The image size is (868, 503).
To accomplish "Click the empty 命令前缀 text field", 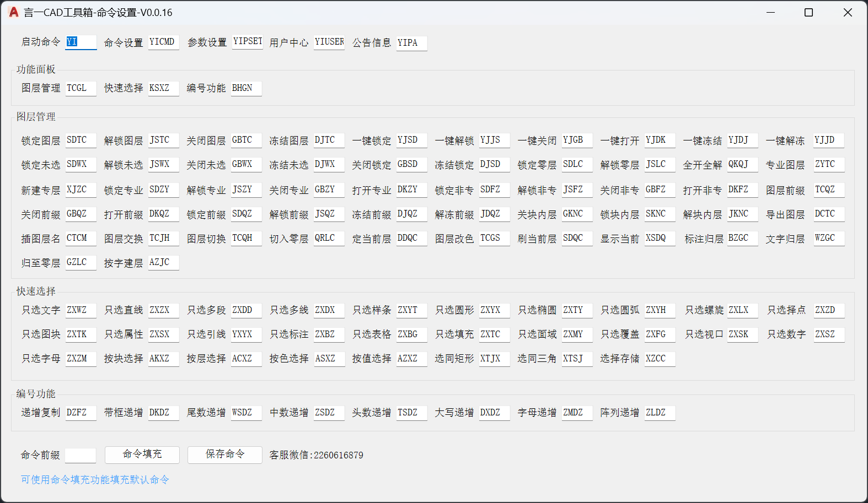I will tap(81, 455).
